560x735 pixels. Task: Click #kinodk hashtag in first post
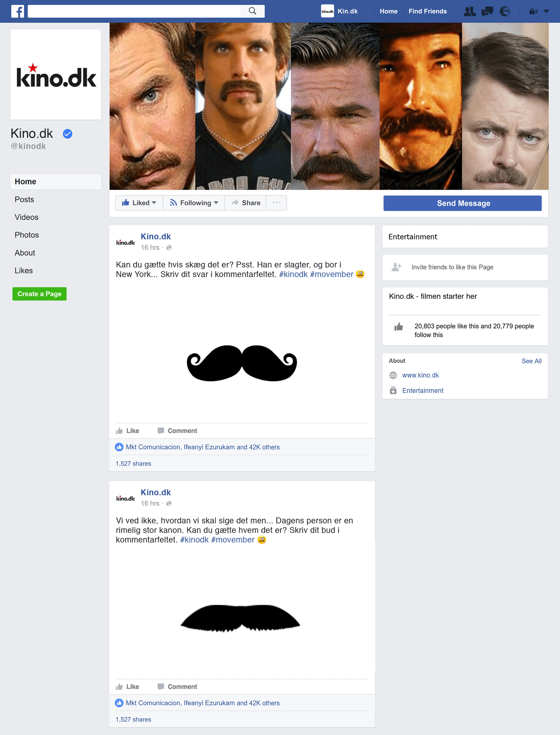tap(293, 274)
